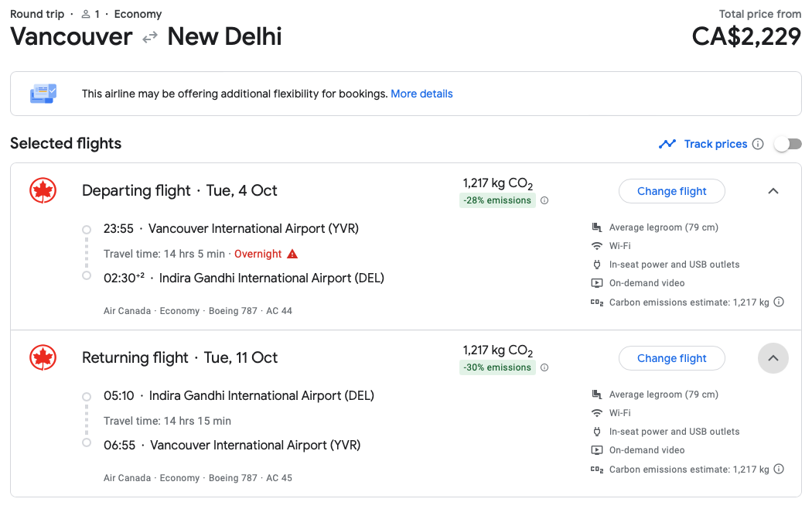
Task: Click the Returning flight Tue, 11 Oct heading
Action: [179, 357]
